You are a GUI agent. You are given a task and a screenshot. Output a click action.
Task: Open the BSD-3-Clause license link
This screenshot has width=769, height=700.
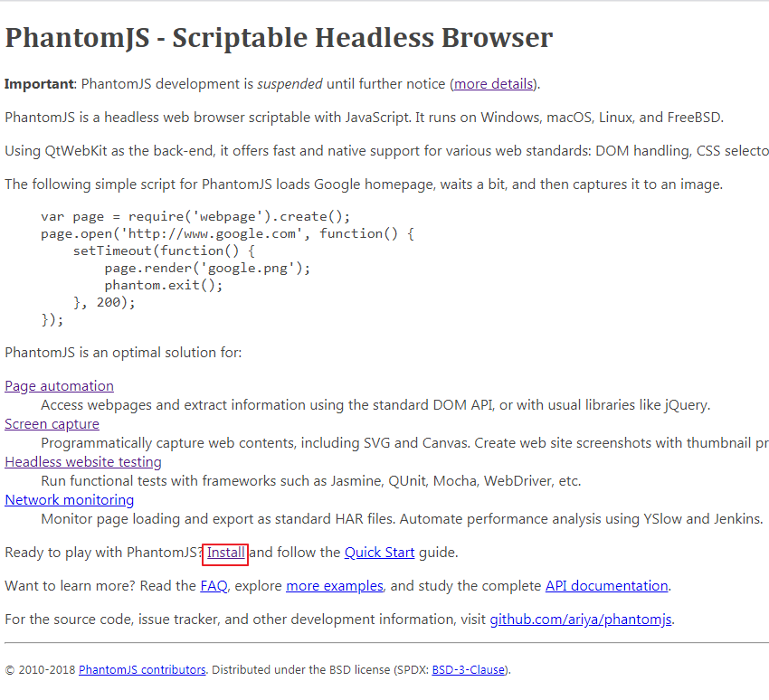(x=469, y=669)
